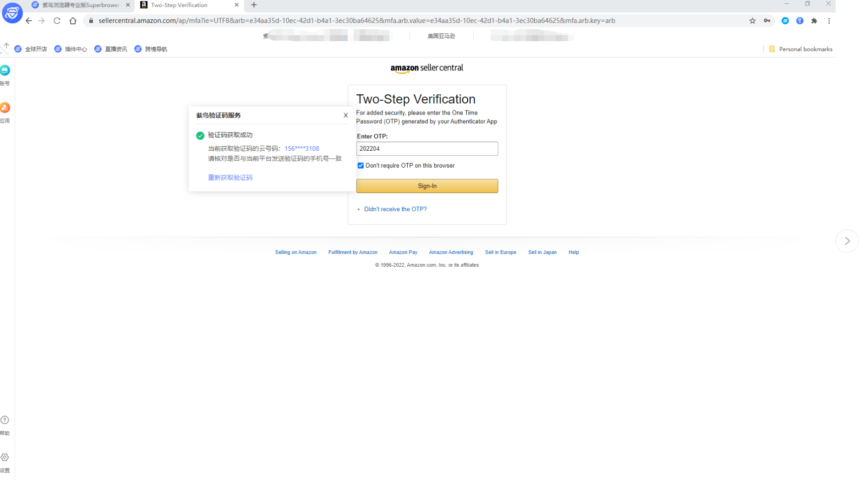Open the extensions puzzle icon

click(x=814, y=21)
